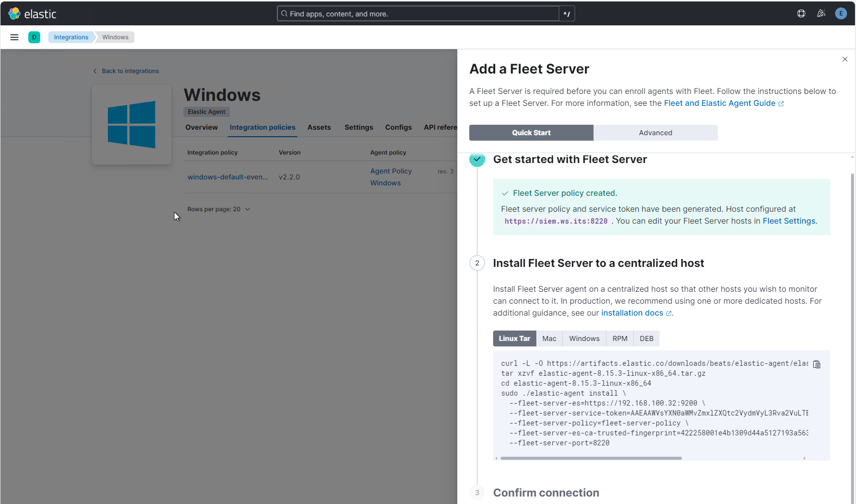The image size is (856, 504).
Task: Click the fleet-server-port=8220 command line
Action: pyautogui.click(x=559, y=443)
